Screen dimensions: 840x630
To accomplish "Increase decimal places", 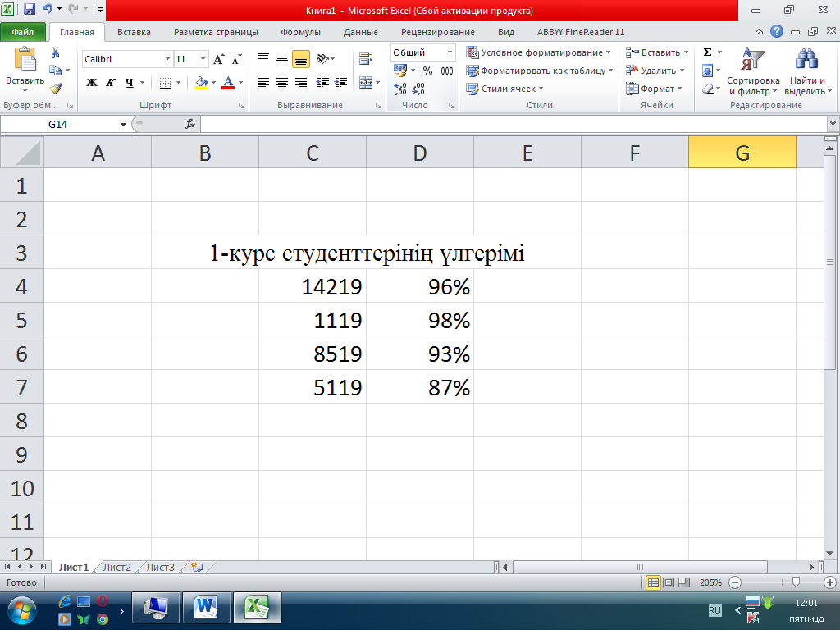I will (x=400, y=89).
